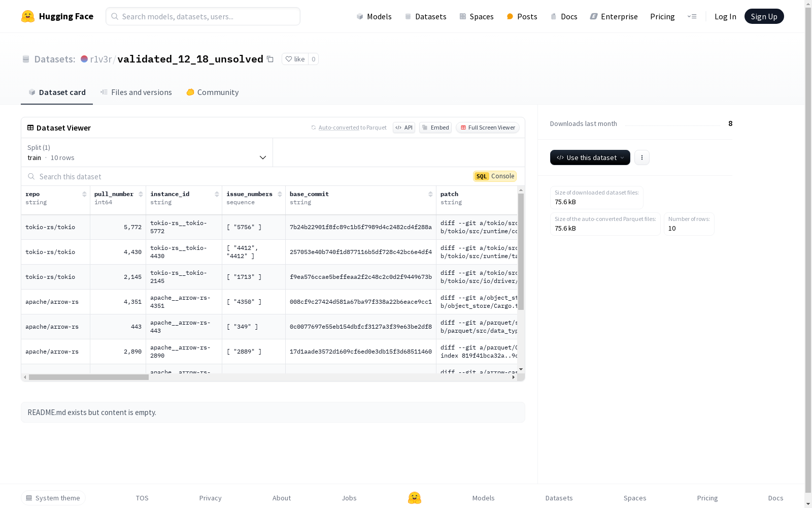
Task: Click the Hugging Face emoji in footer
Action: [x=415, y=498]
